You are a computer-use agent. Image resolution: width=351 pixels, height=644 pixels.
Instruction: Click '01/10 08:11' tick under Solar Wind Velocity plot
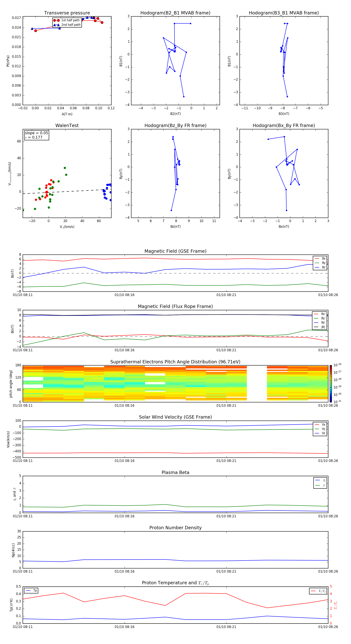(x=23, y=461)
